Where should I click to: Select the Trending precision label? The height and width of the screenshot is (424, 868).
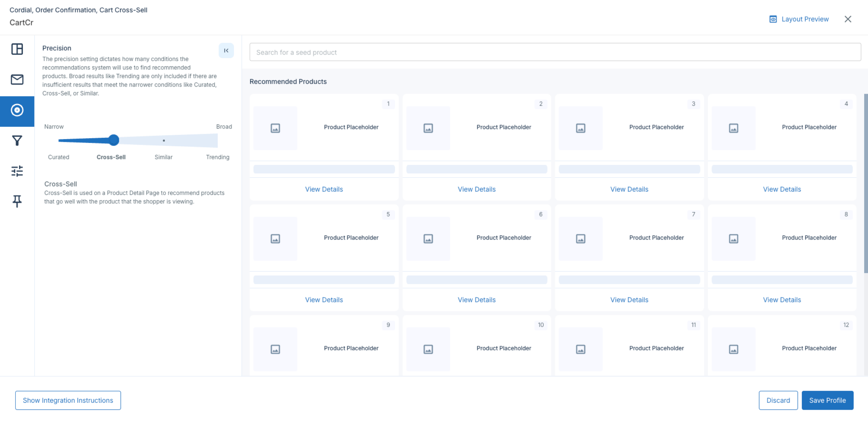coord(217,157)
